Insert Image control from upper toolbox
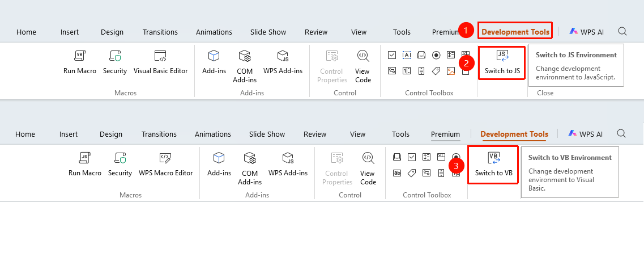This screenshot has height=274, width=644. 451,71
